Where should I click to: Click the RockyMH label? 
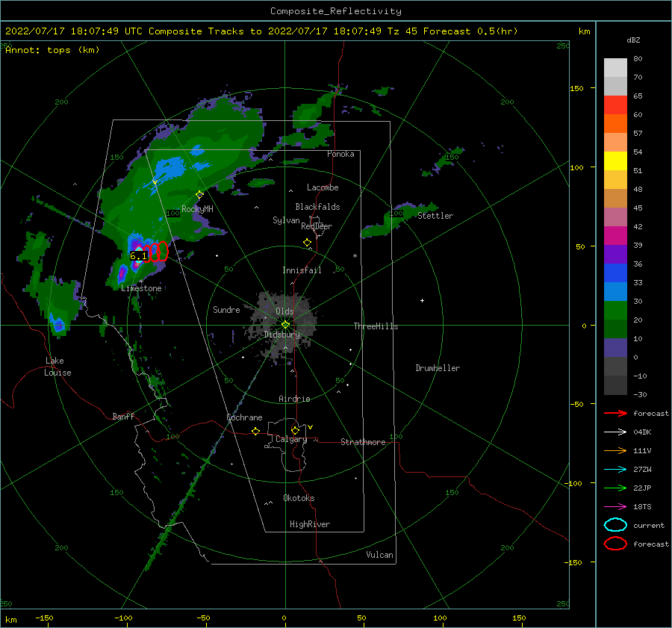(x=197, y=209)
